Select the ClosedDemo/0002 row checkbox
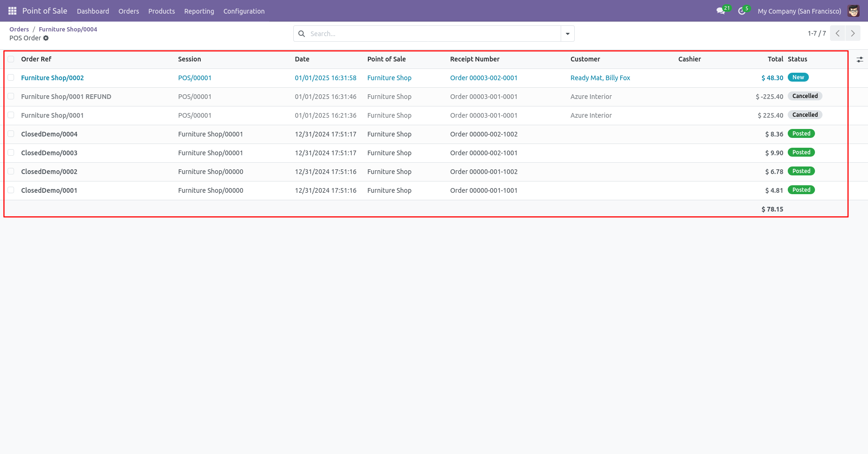The height and width of the screenshot is (454, 868). coord(11,171)
